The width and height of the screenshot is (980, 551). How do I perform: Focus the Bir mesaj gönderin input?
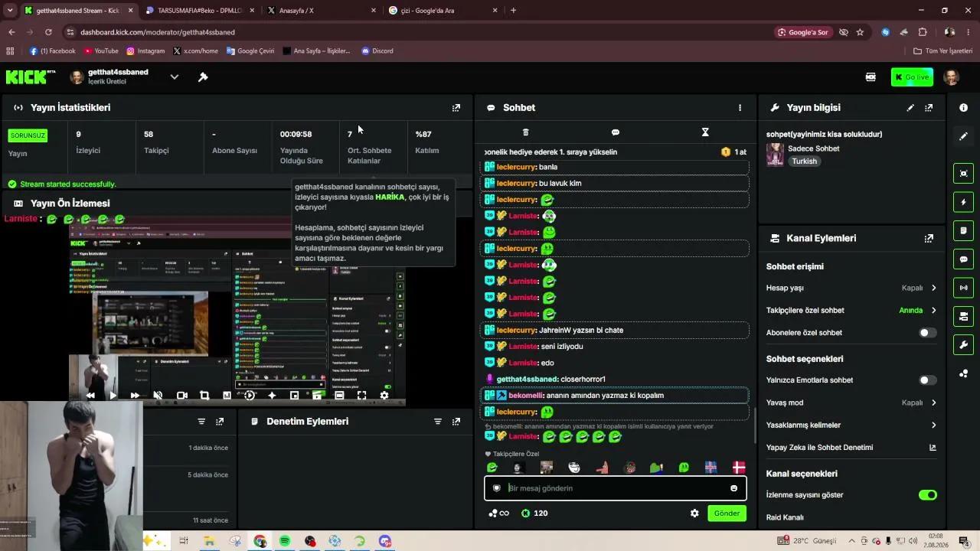coord(616,488)
